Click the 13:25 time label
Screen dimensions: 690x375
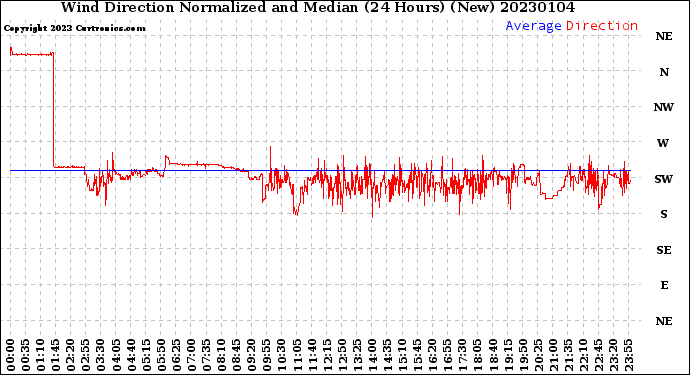[357, 355]
